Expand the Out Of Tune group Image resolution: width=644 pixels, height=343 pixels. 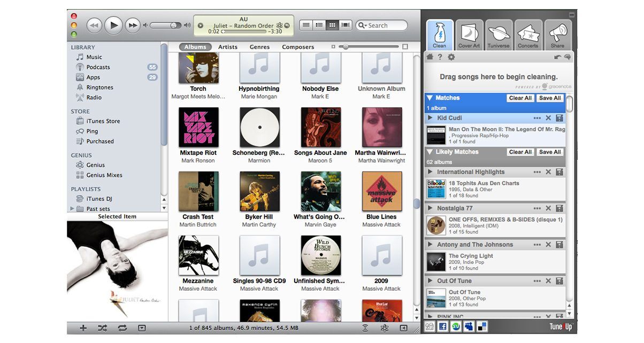click(430, 281)
